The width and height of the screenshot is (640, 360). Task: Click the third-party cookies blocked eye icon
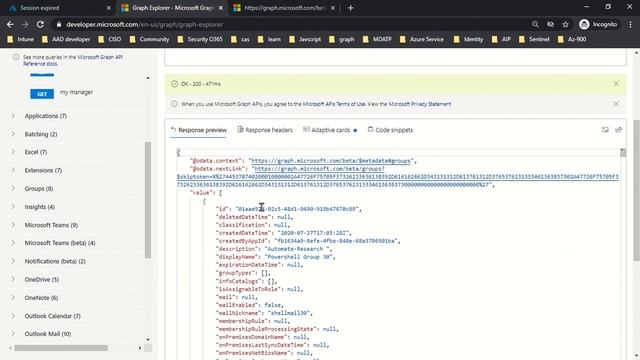550,24
